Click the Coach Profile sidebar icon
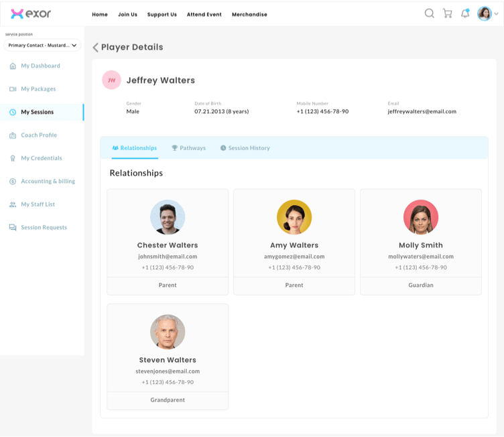The image size is (504, 437). (13, 135)
